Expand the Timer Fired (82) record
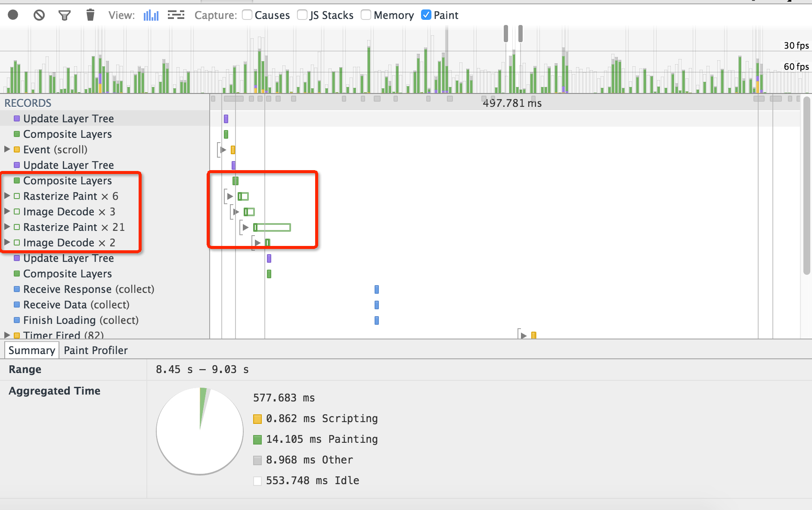 pos(7,335)
